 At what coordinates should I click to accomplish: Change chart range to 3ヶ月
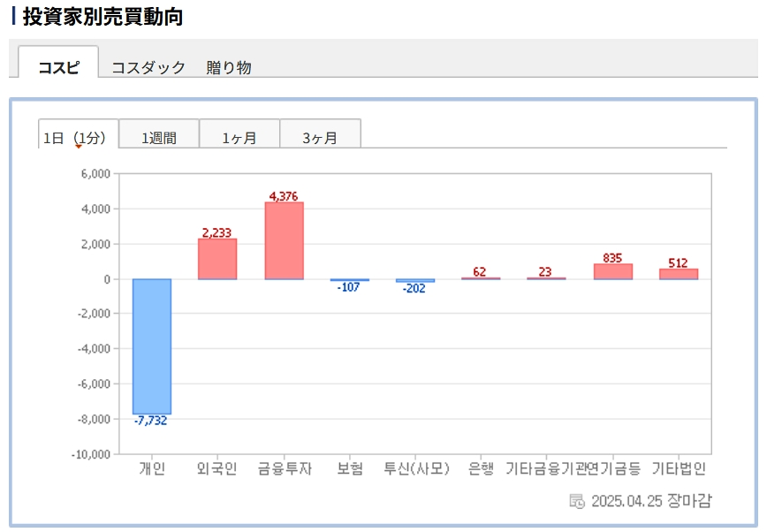320,138
